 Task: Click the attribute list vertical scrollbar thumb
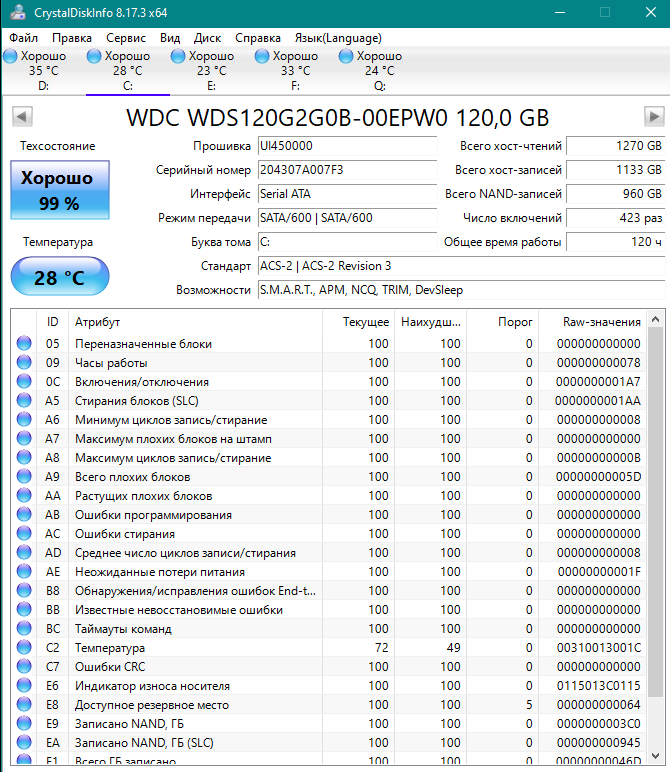pyautogui.click(x=655, y=512)
